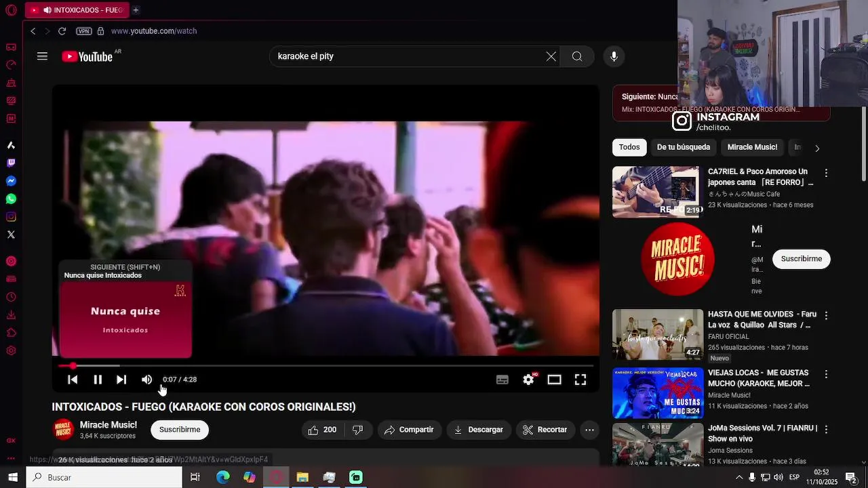
Task: Open the GX Corner gamepad icon in sidebar
Action: pyautogui.click(x=11, y=47)
